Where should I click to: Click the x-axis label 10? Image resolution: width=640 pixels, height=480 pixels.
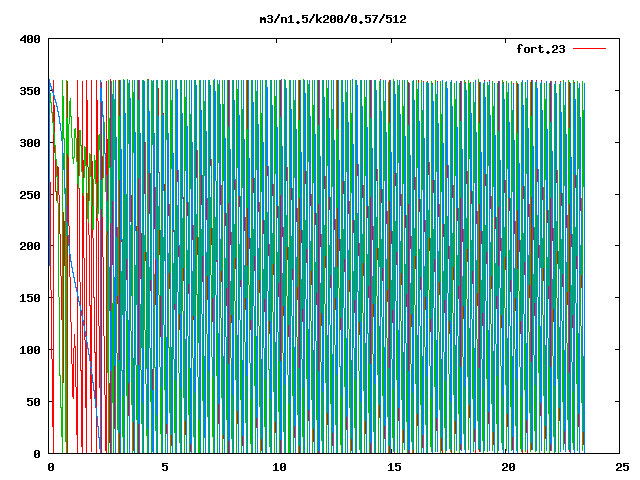(x=279, y=467)
